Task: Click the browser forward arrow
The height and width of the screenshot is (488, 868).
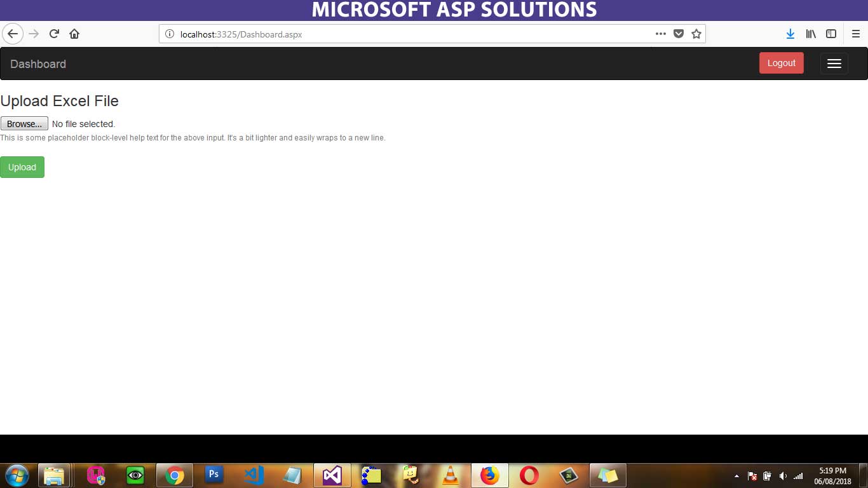Action: click(34, 34)
